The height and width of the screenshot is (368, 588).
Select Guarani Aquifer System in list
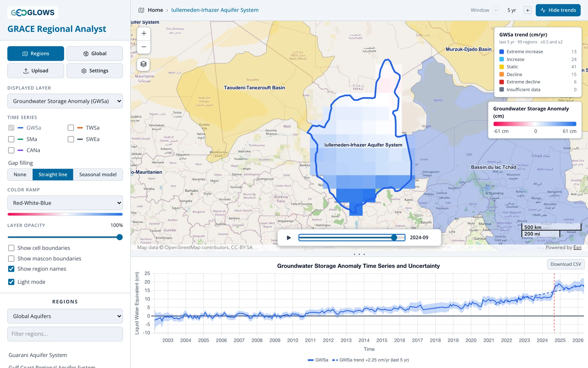coord(38,355)
